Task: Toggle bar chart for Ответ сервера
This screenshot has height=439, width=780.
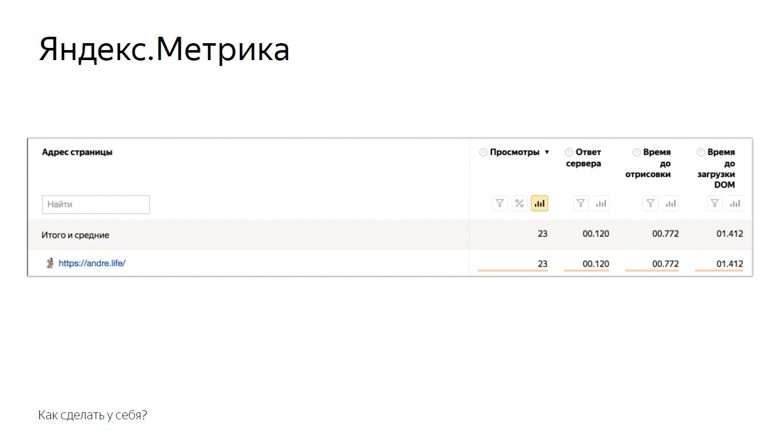Action: pyautogui.click(x=601, y=204)
